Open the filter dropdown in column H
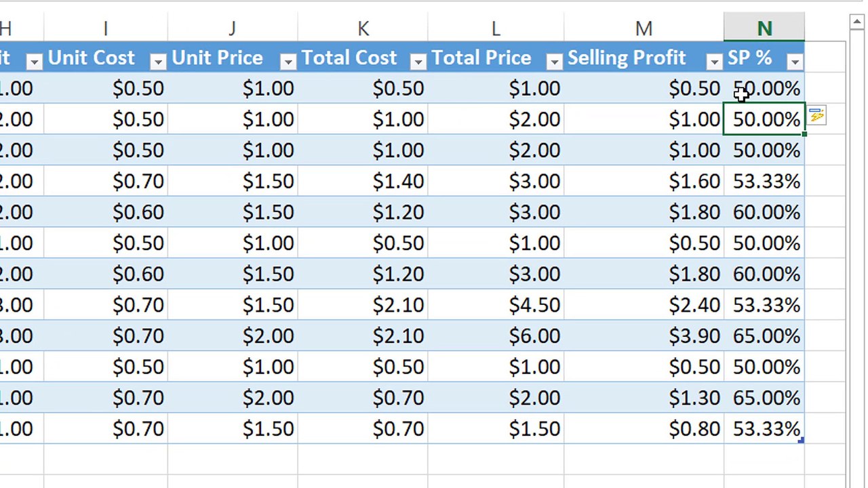Viewport: 868px width, 488px height. tap(34, 62)
